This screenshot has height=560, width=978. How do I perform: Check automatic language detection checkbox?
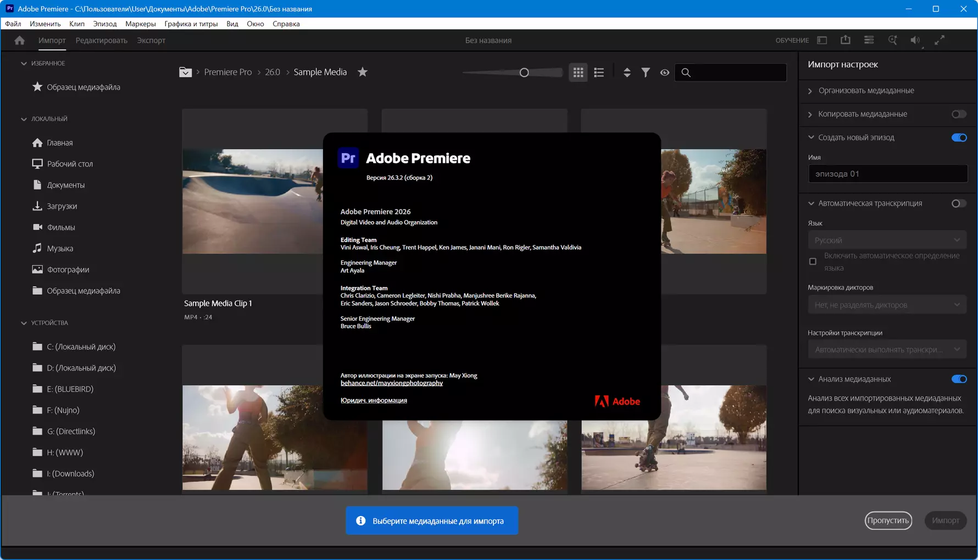pos(813,262)
